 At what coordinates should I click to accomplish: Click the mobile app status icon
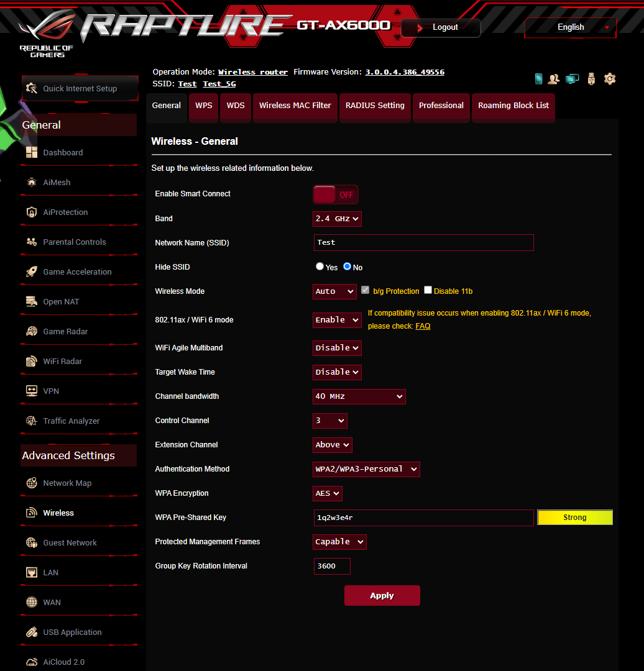coord(539,79)
